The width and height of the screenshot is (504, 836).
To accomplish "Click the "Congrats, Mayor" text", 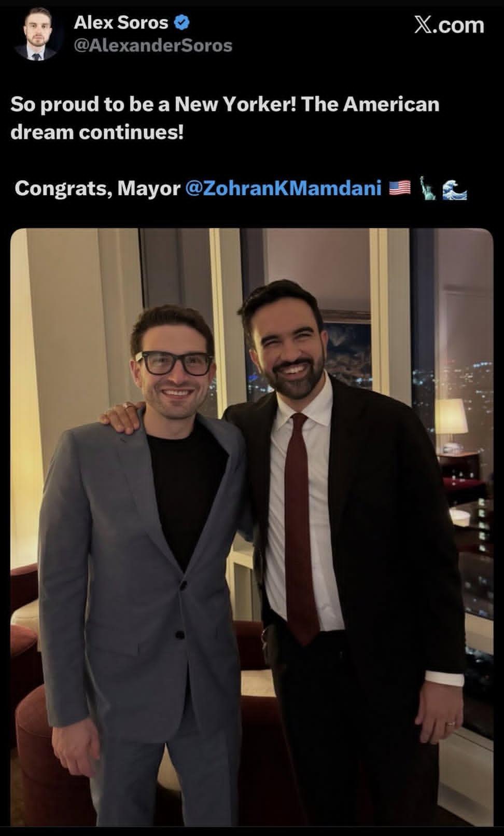I will (x=97, y=188).
